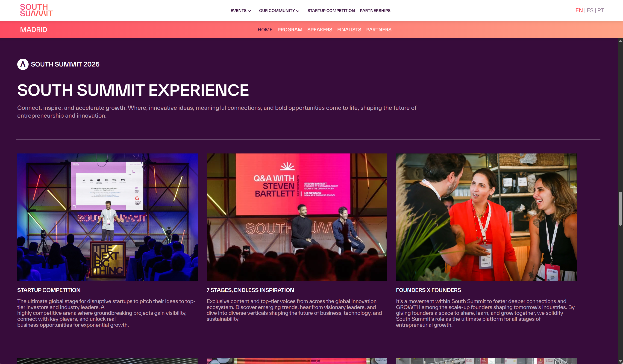This screenshot has width=623, height=364.
Task: View the Finalists section
Action: coord(349,30)
